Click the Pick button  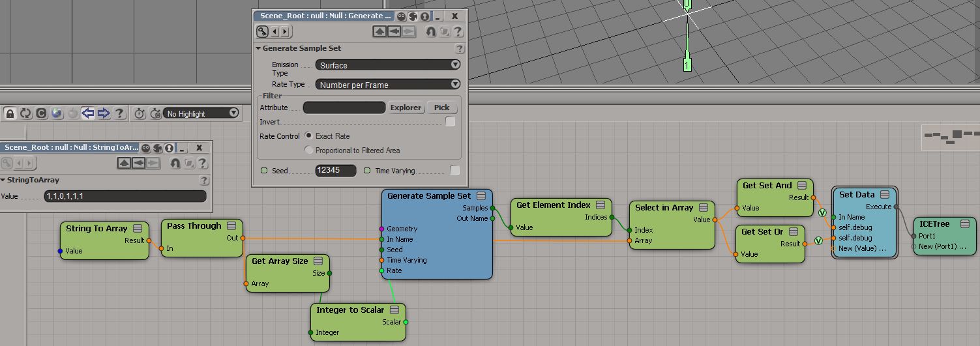(x=441, y=108)
